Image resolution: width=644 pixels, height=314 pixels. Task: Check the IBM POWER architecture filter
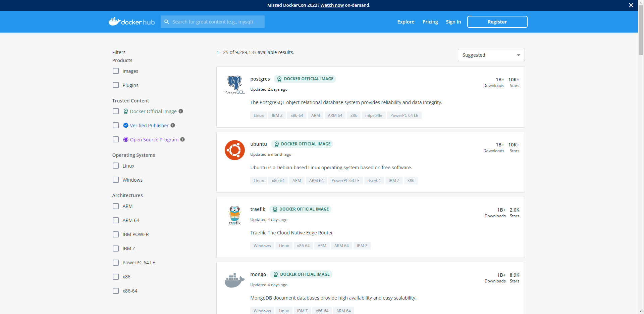point(116,234)
